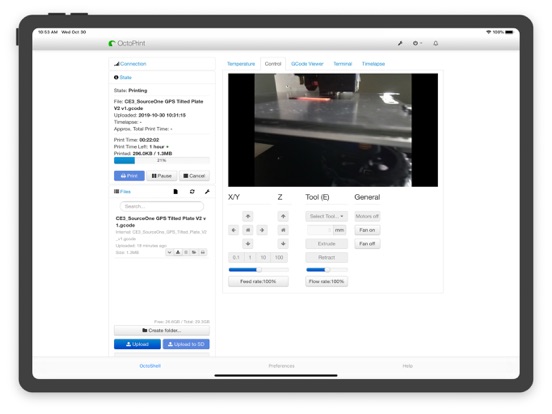This screenshot has height=414, width=552.
Task: Open OctoPrint settings wrench in top bar
Action: (400, 43)
